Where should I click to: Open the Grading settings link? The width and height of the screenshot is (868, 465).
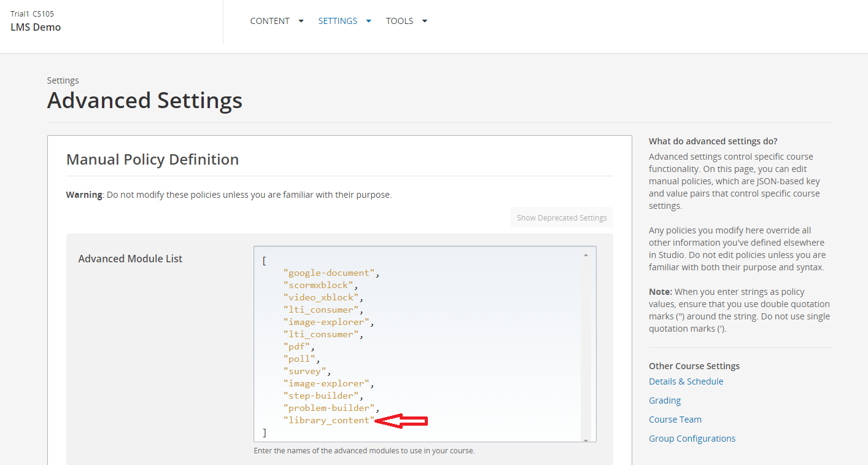pyautogui.click(x=665, y=400)
